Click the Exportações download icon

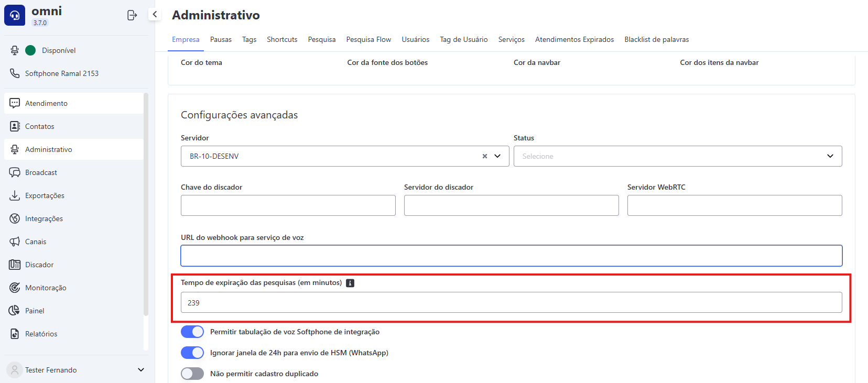15,195
